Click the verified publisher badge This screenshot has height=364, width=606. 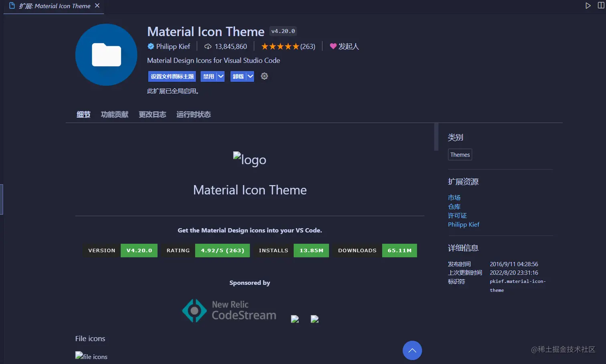151,47
